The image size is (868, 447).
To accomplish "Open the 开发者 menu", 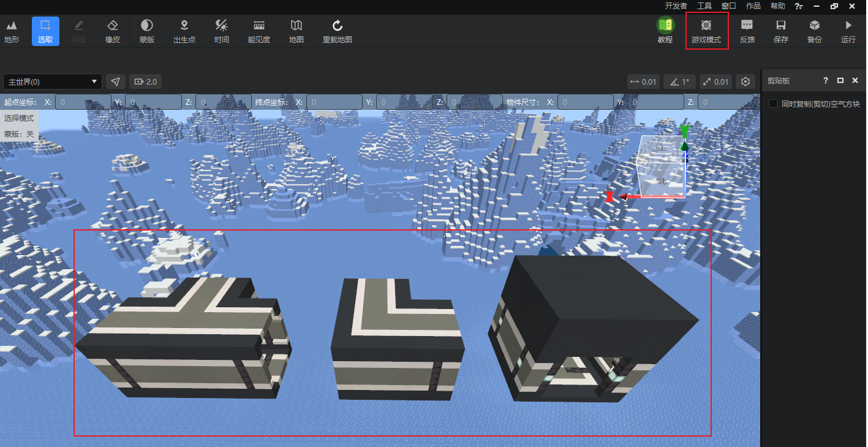I will pos(676,6).
